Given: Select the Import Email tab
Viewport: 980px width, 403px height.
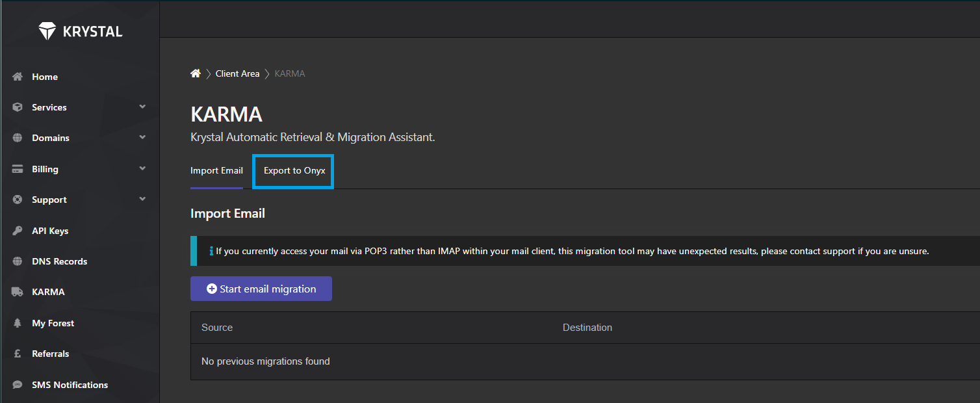Looking at the screenshot, I should pyautogui.click(x=216, y=171).
